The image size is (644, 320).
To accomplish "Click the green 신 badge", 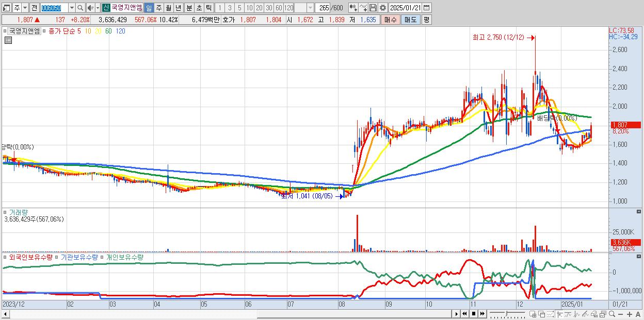I will [x=105, y=8].
